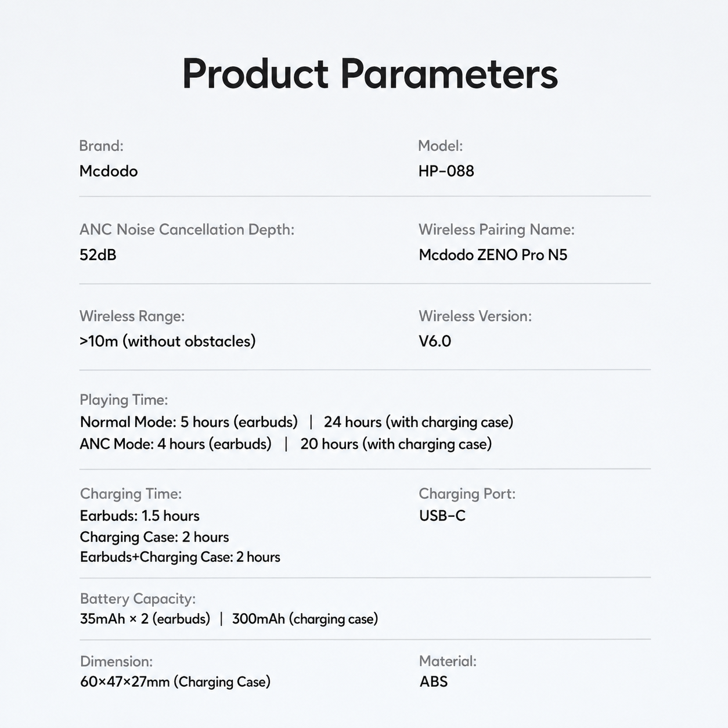Select the Normal Mode playing time line

coord(297,422)
